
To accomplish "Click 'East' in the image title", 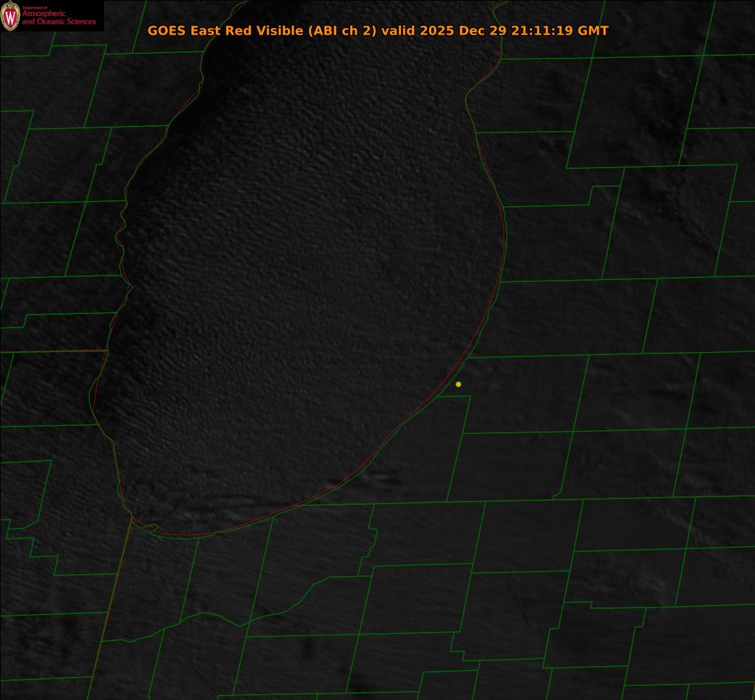I will click(x=206, y=31).
